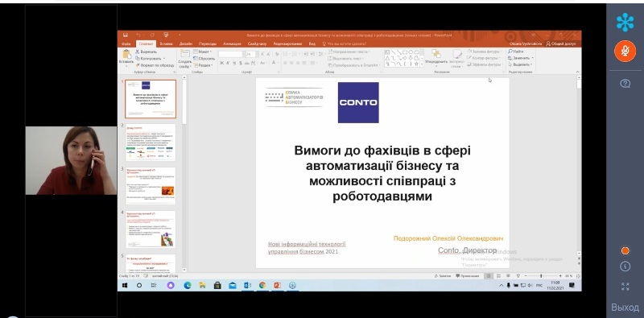
Task: Click Копировать (Copy) in the ribbon
Action: pos(150,58)
